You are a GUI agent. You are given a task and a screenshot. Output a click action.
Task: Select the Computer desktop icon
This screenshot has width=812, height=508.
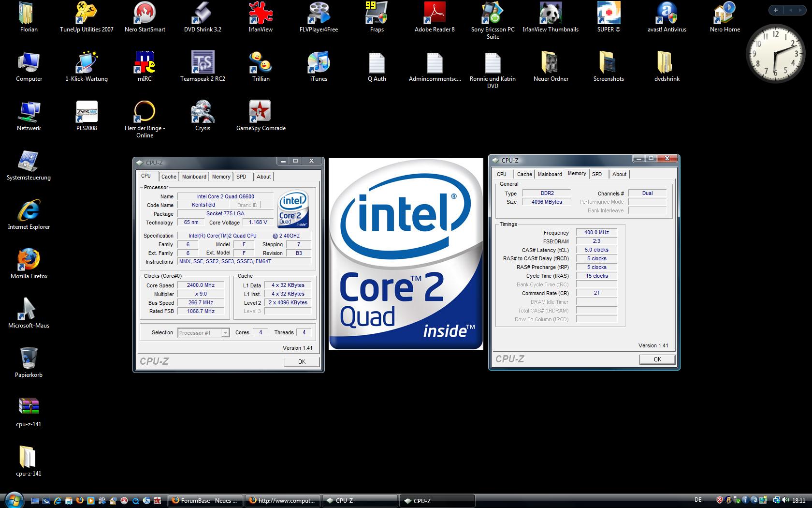29,67
